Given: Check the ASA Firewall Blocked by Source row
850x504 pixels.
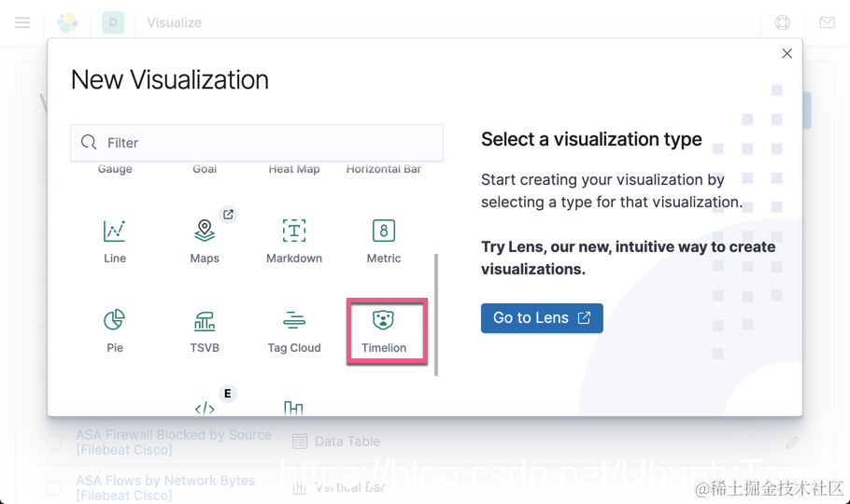Looking at the screenshot, I should coord(53,442).
